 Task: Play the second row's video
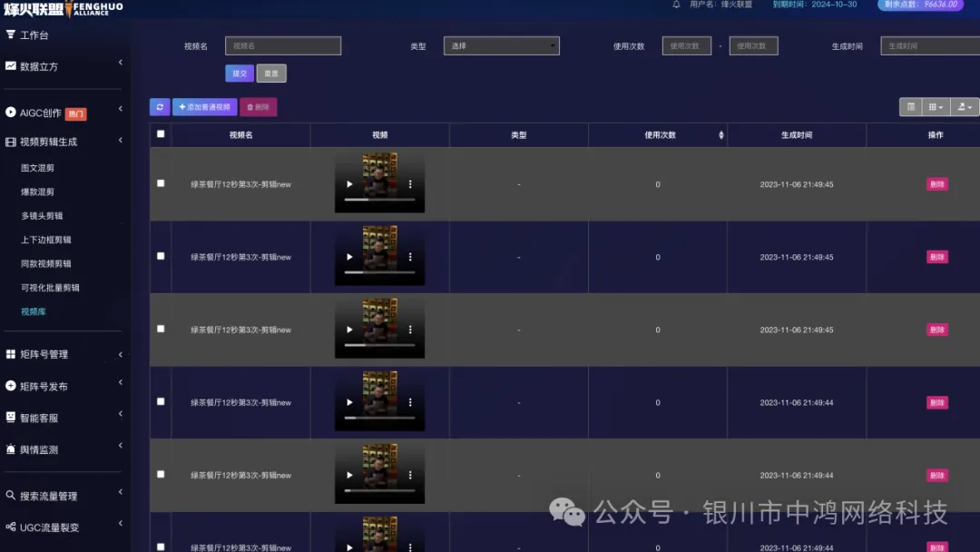click(349, 257)
